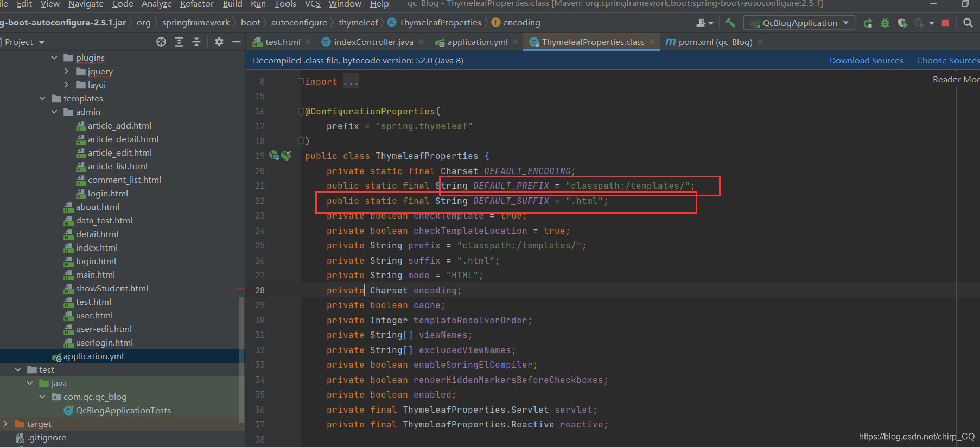Click the thymeleaf breadcrumb segment

[358, 23]
